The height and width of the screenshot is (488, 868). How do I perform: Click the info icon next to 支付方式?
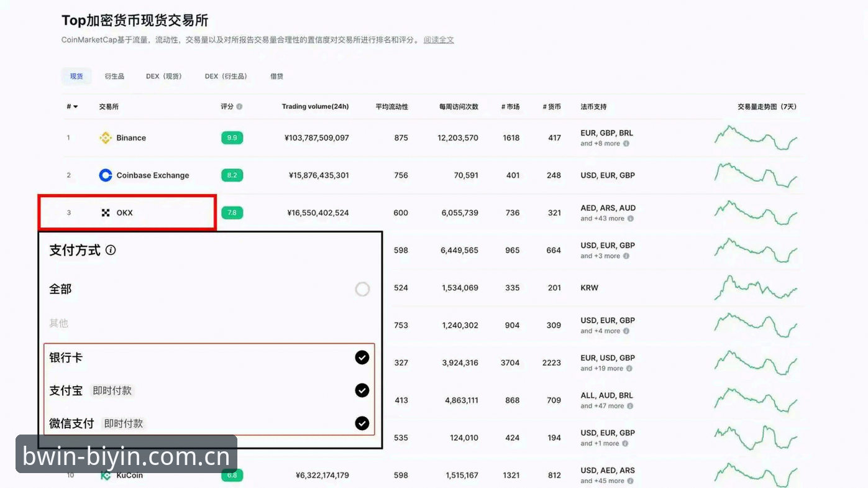point(111,251)
